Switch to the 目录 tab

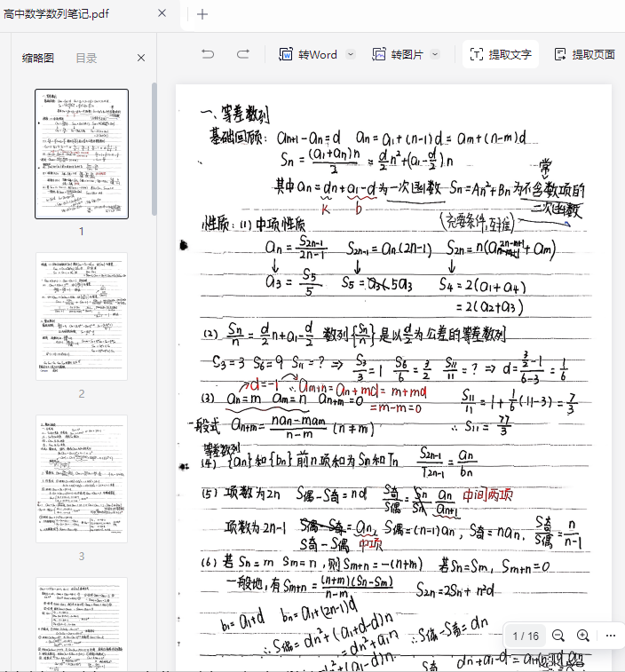tap(86, 58)
